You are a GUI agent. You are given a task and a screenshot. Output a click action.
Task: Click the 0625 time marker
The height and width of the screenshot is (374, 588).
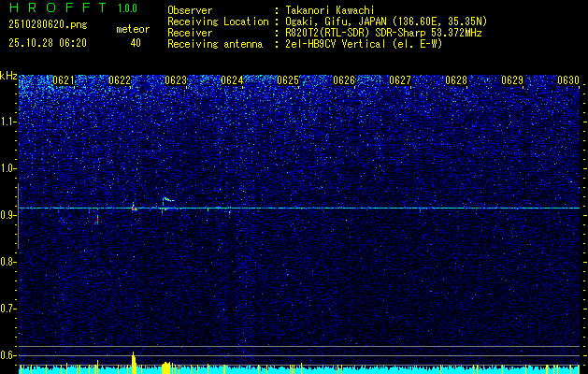288,80
